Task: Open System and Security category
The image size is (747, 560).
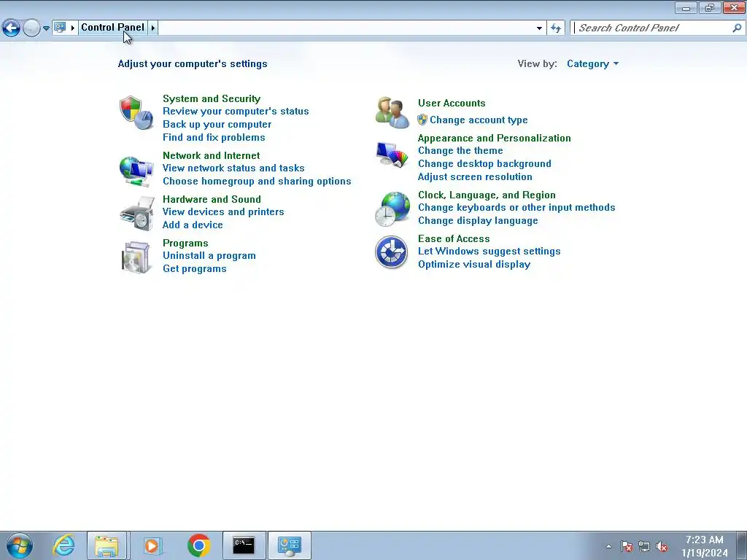Action: [212, 98]
